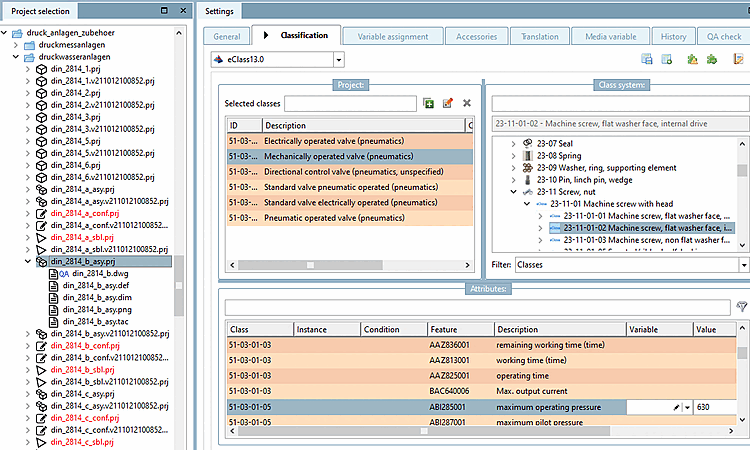Click the edit selected classes icon
The width and height of the screenshot is (750, 450).
tap(447, 104)
